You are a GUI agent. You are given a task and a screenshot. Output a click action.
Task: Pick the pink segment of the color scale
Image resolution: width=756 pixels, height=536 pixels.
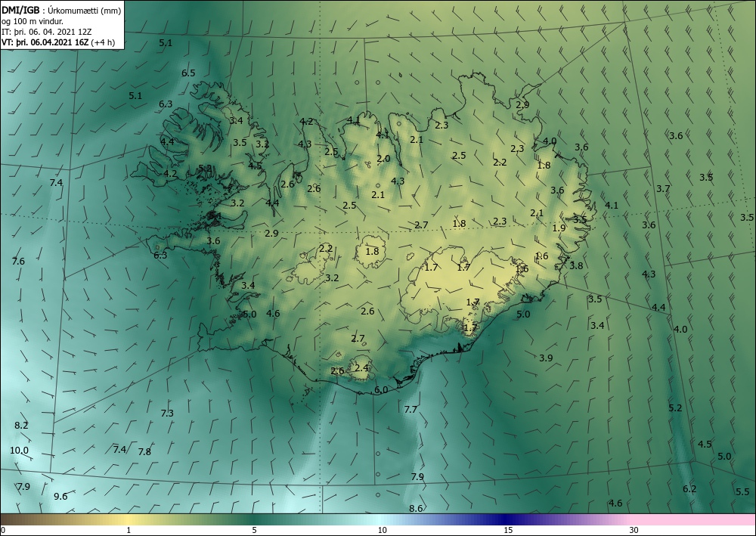pos(694,519)
